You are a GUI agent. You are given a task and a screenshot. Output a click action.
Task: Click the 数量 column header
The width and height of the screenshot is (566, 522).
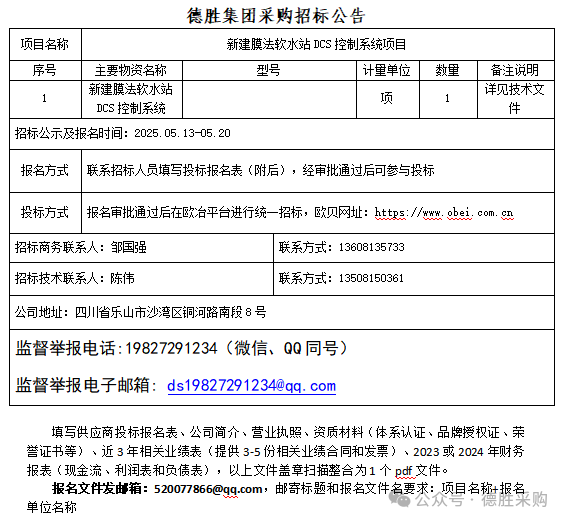click(x=448, y=70)
